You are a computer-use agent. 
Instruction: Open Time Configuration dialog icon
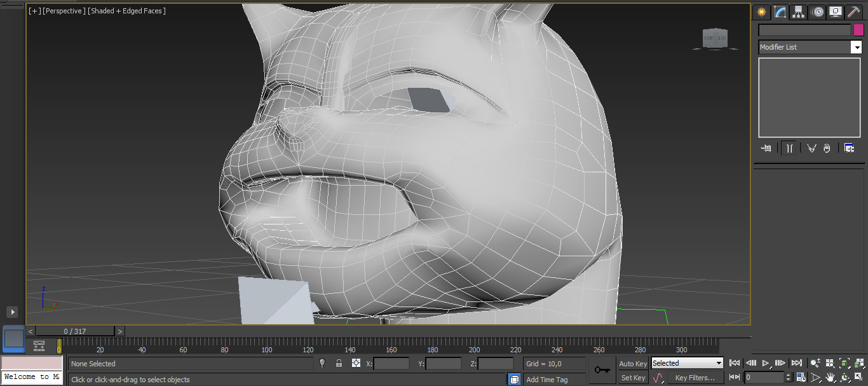point(801,378)
